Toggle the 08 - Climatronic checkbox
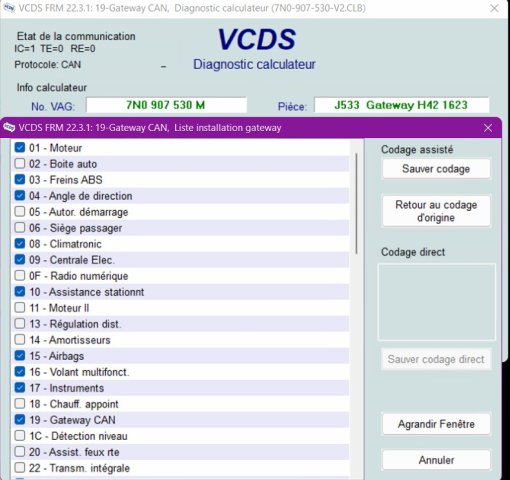 (x=20, y=243)
